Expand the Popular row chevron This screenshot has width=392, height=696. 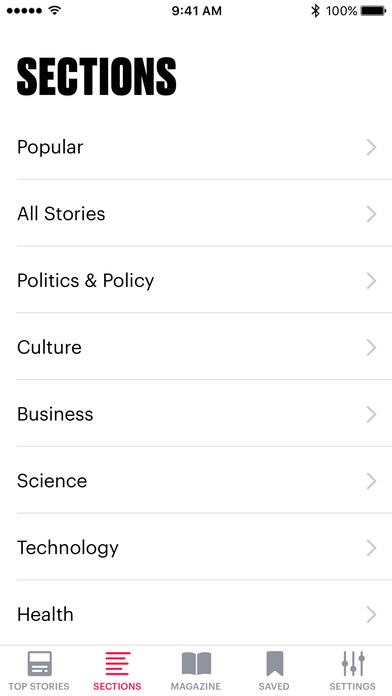[x=371, y=147]
